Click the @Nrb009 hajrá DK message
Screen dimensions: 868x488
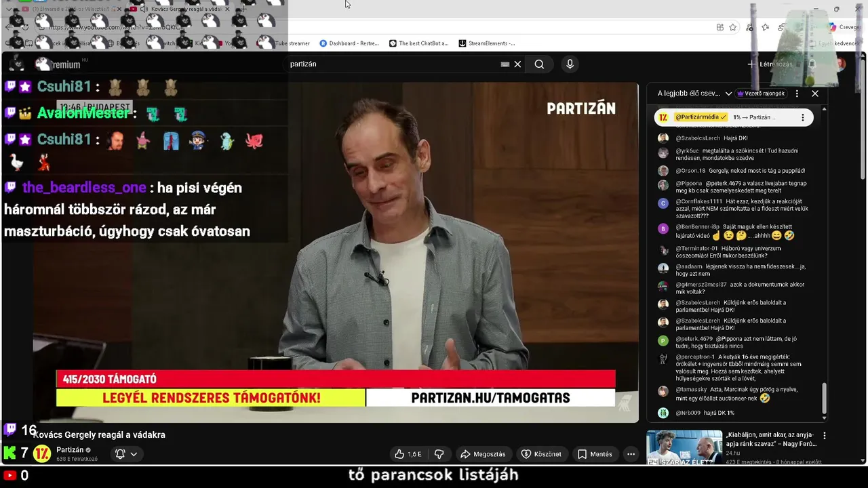point(705,413)
